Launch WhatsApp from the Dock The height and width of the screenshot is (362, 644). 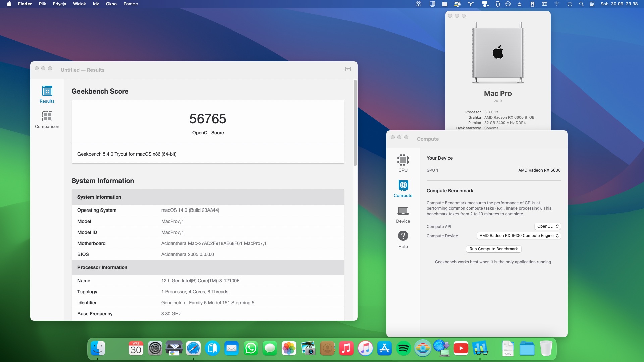click(251, 349)
